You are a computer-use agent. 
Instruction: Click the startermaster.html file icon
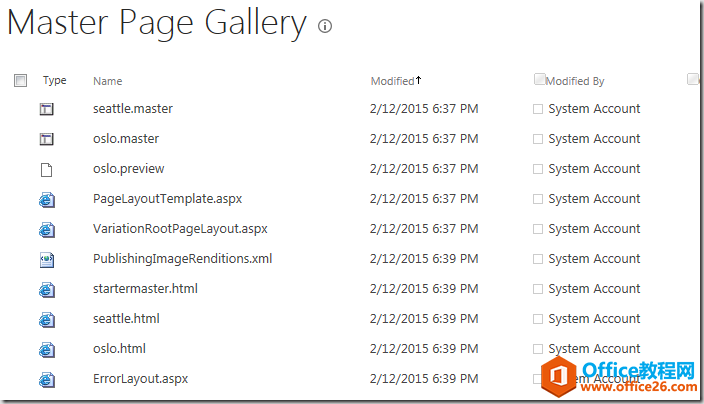click(x=46, y=289)
